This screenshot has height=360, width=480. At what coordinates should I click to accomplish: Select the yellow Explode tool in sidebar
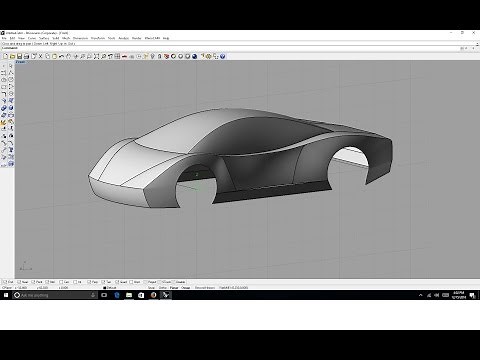(x=4, y=123)
